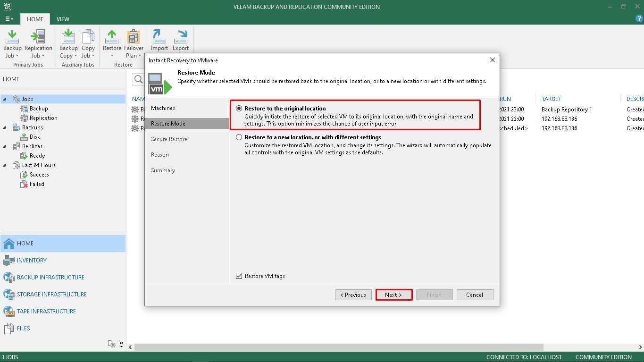644x362 pixels.
Task: Go to the Restore Mode wizard step
Action: [187, 124]
